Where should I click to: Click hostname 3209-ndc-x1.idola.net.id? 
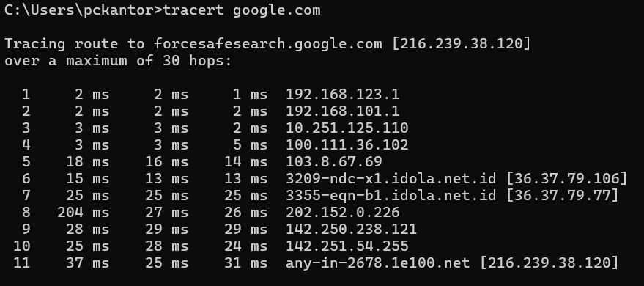(391, 179)
